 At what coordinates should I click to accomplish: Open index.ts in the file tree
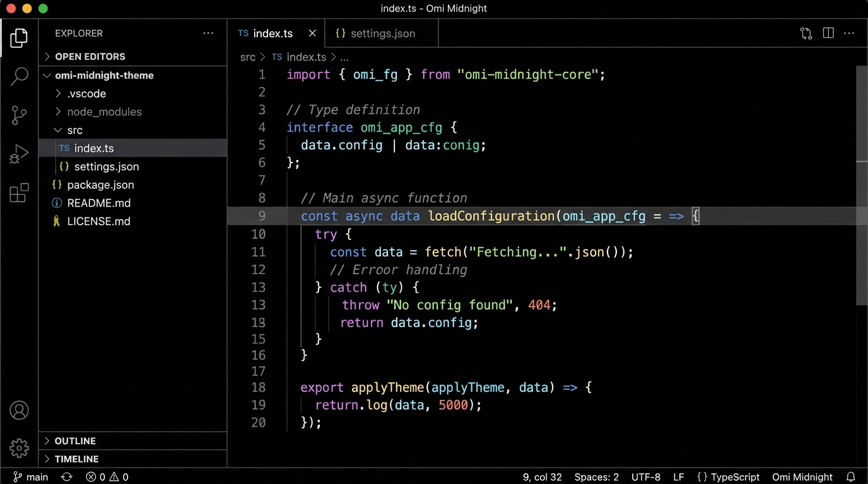click(132, 148)
